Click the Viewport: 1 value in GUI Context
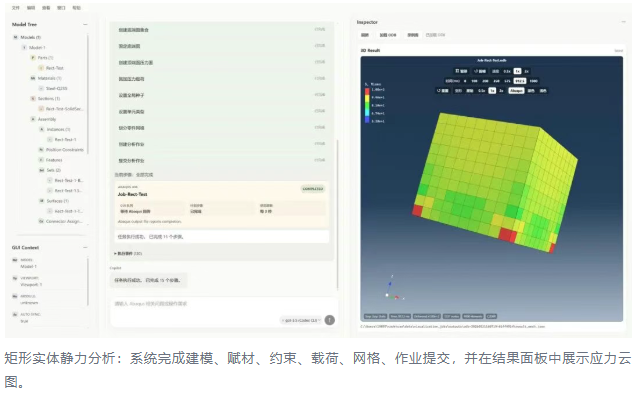The width and height of the screenshot is (636, 398). click(x=31, y=285)
